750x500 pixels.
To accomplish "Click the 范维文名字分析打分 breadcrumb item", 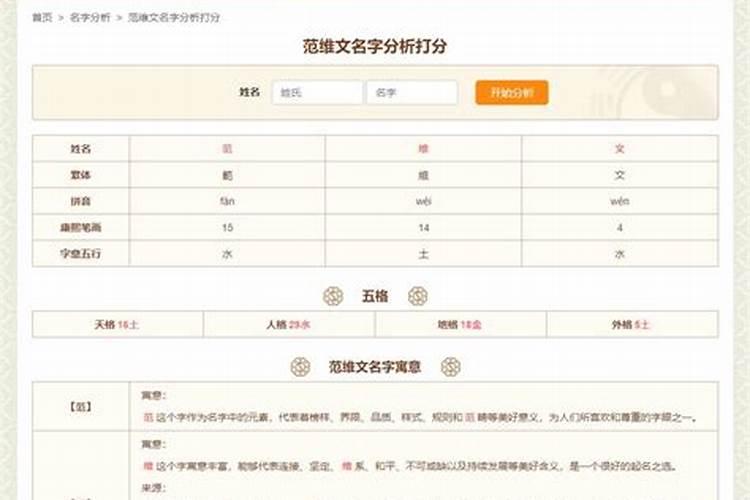I will tap(174, 18).
